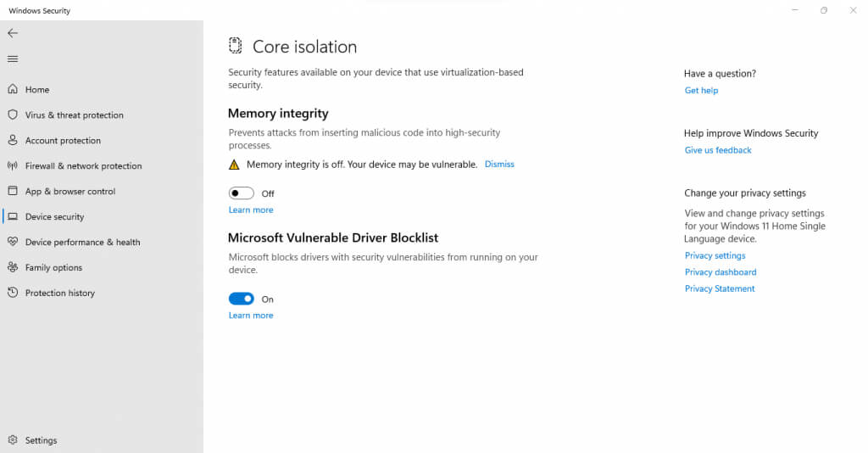Open App & browser control icon
This screenshot has width=868, height=453.
coord(13,191)
